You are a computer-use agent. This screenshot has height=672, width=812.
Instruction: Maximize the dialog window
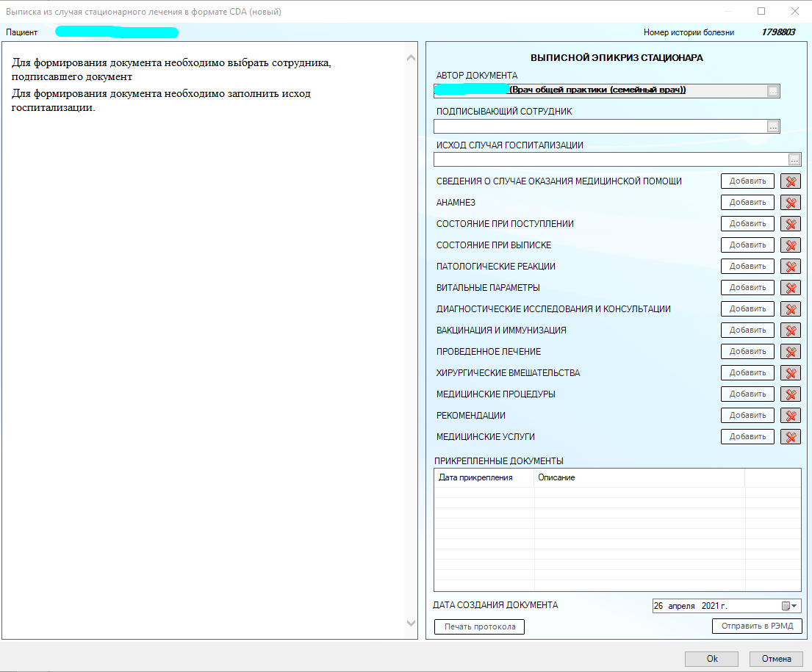761,12
